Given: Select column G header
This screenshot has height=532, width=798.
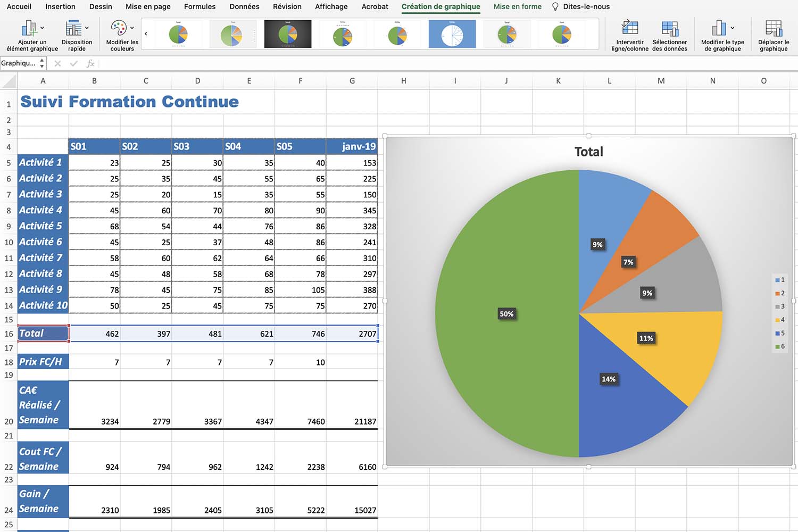Looking at the screenshot, I should coord(352,81).
